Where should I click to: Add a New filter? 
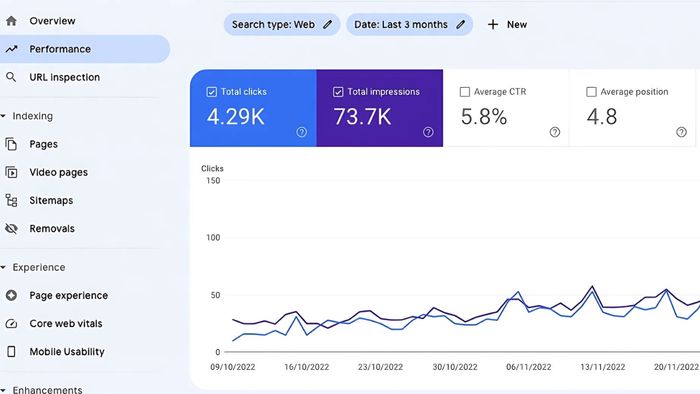tap(507, 25)
